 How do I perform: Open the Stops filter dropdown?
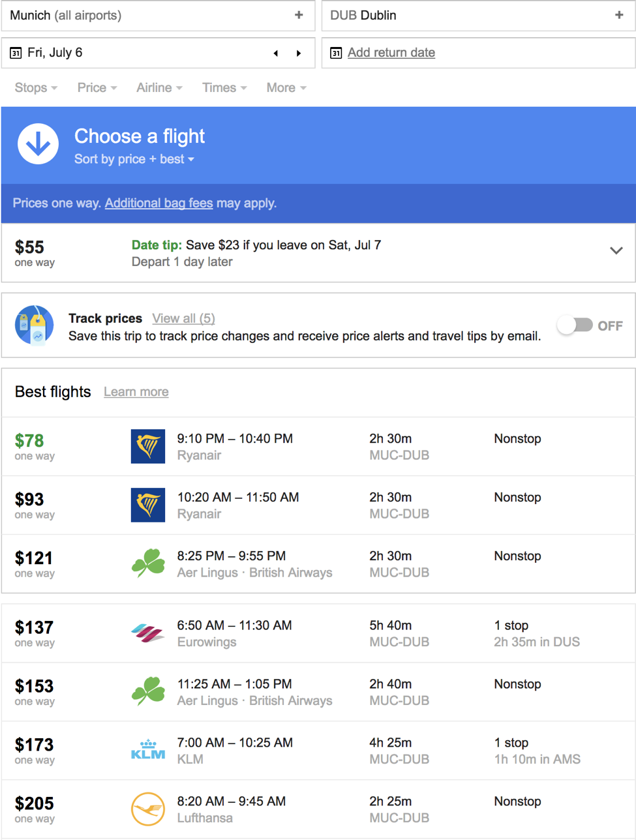tap(36, 87)
